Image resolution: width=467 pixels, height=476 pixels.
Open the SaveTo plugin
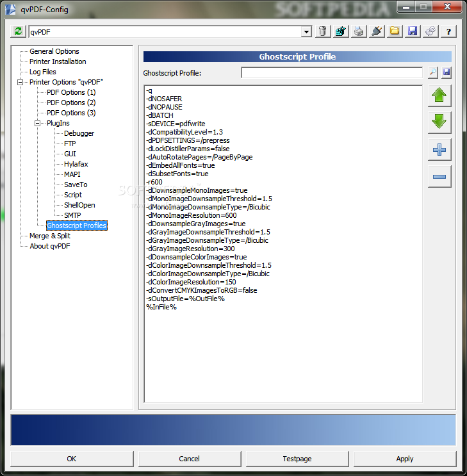(x=76, y=185)
